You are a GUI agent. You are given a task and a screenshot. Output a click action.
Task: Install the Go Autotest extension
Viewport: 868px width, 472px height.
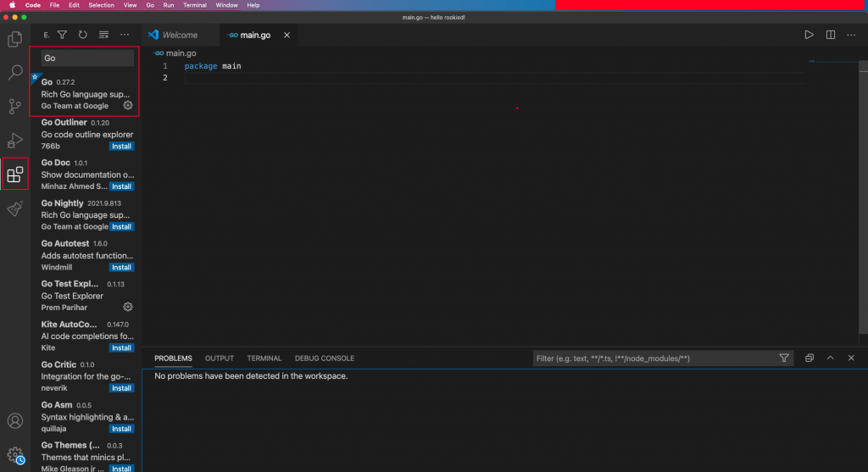(x=121, y=267)
